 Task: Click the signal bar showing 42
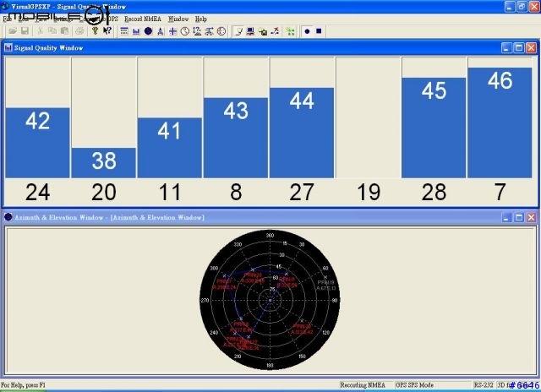[x=37, y=143]
